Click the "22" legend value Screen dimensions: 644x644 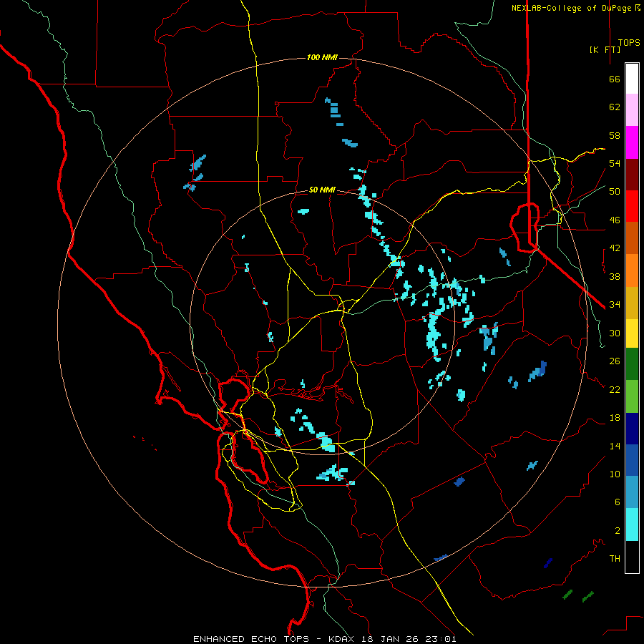pos(615,389)
